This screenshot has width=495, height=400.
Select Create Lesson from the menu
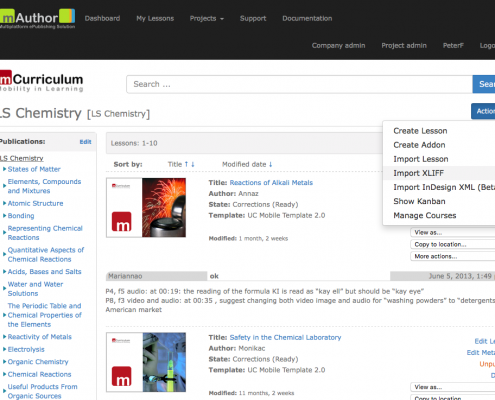coord(420,131)
